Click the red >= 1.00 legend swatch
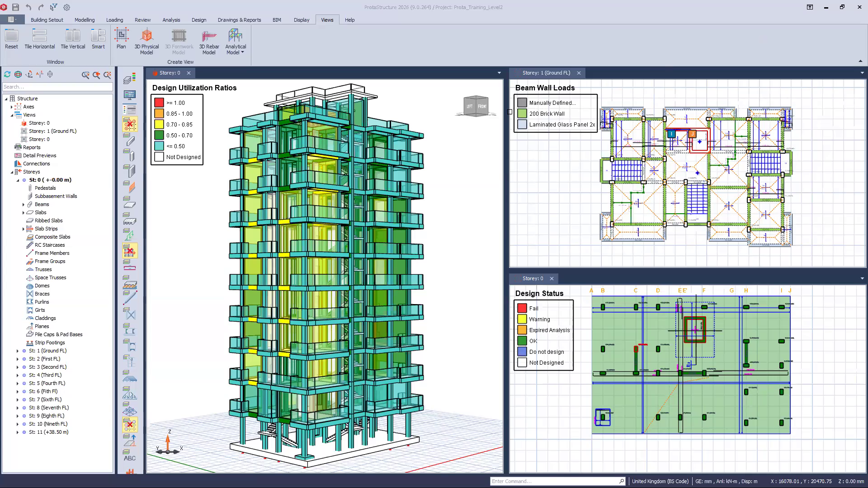Image resolution: width=868 pixels, height=488 pixels. [x=159, y=103]
